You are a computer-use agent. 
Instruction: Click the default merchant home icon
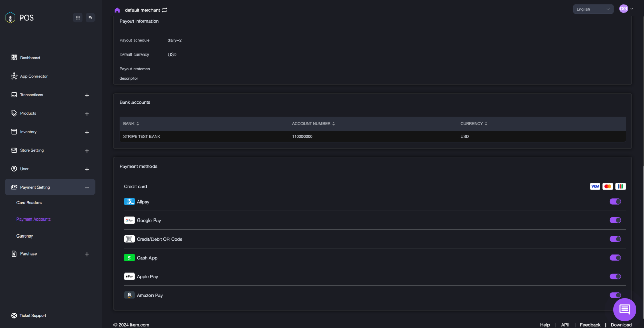pyautogui.click(x=116, y=10)
